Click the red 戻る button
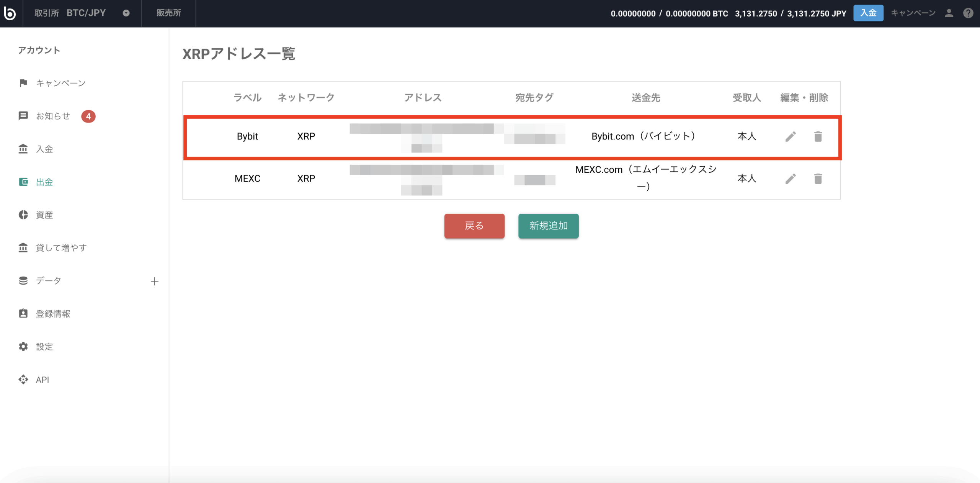This screenshot has width=980, height=483. click(474, 226)
